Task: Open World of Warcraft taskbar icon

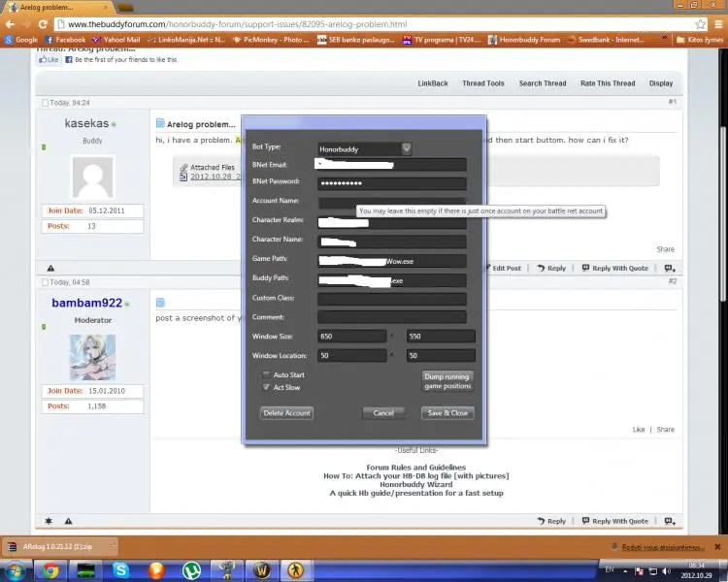Action: [262, 570]
